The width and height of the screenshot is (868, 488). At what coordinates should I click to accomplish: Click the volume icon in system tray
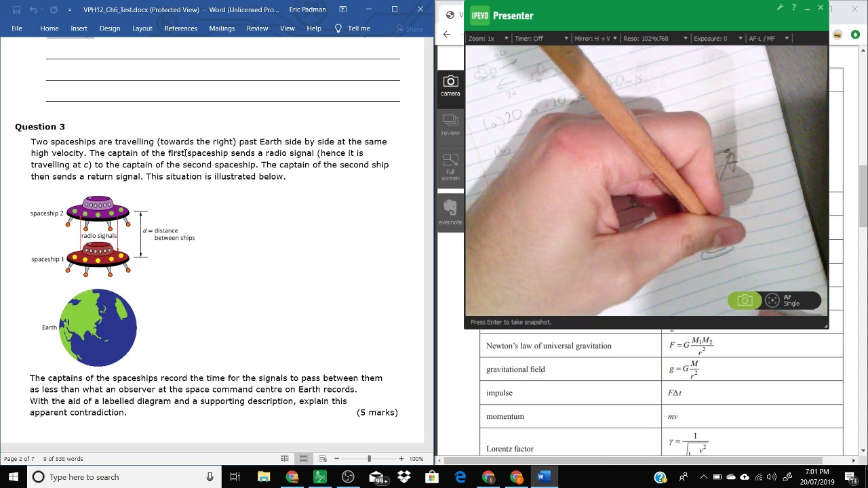tap(772, 477)
